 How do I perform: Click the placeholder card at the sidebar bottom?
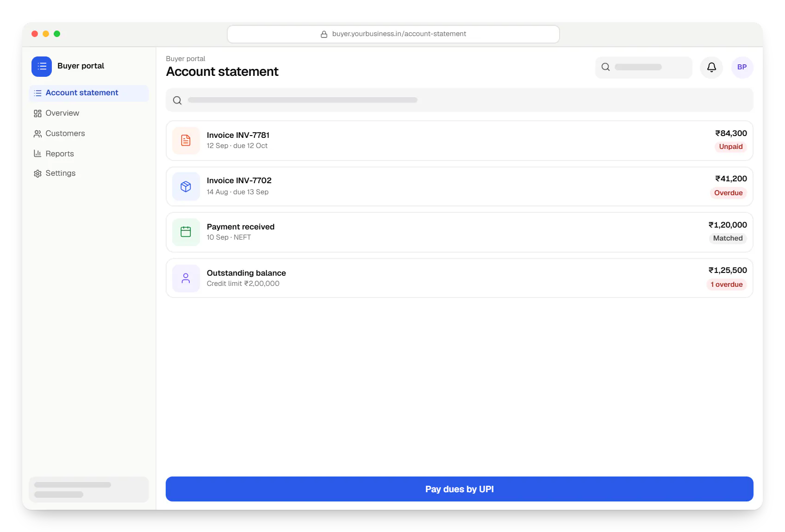[89, 489]
